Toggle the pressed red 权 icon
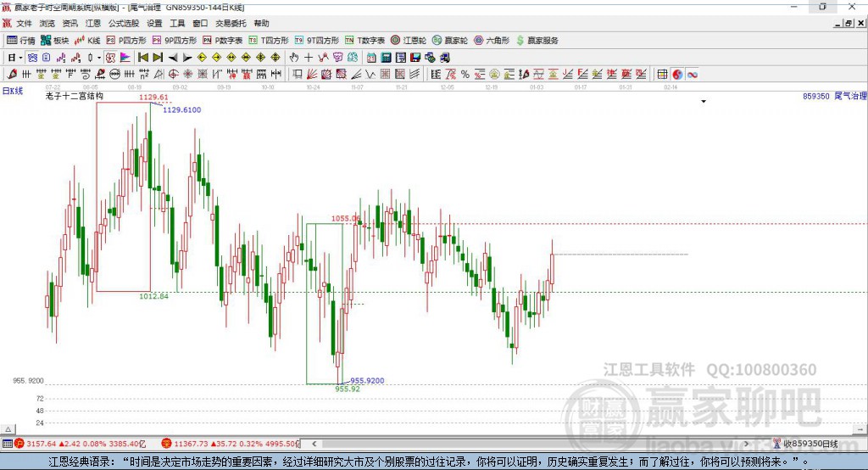Screen dimensions: 868x470 pyautogui.click(x=110, y=58)
